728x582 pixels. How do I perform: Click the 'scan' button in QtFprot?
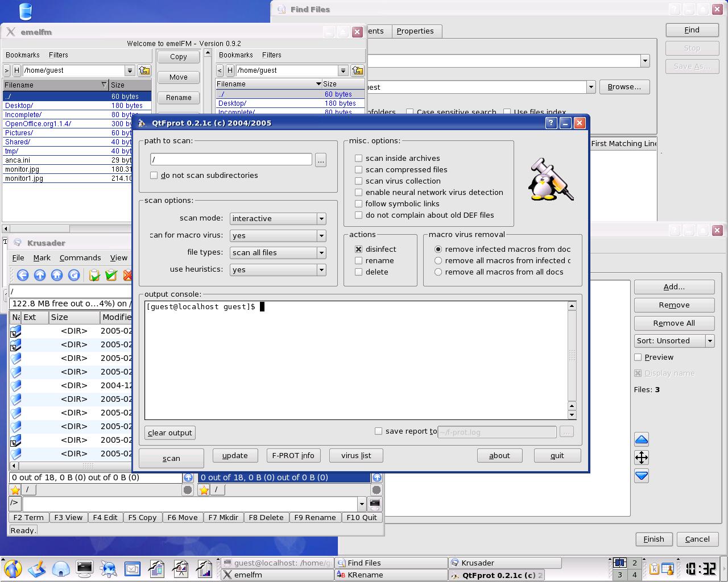(x=171, y=458)
